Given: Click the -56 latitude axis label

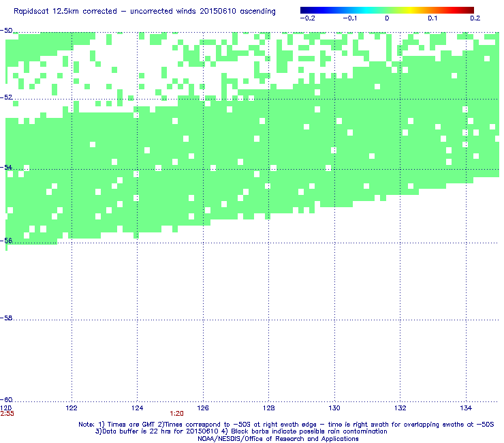Looking at the screenshot, I should click(x=6, y=241).
